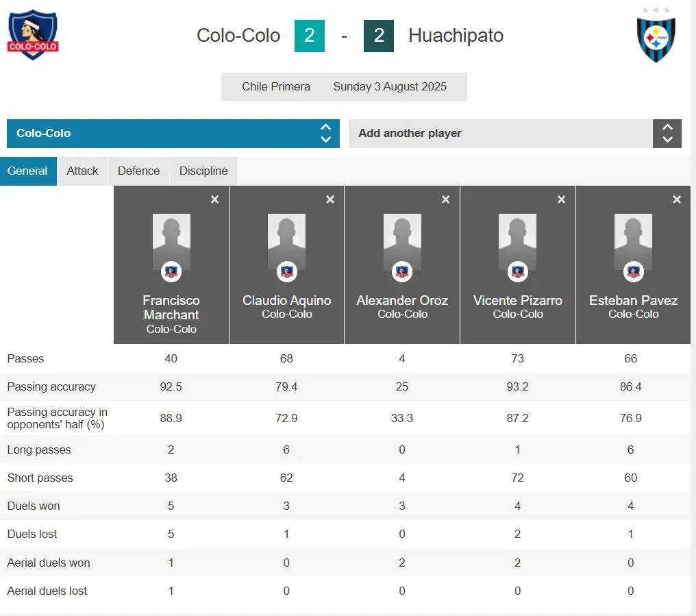Click the Claudio Aquino player name
The image size is (696, 616).
click(x=286, y=301)
